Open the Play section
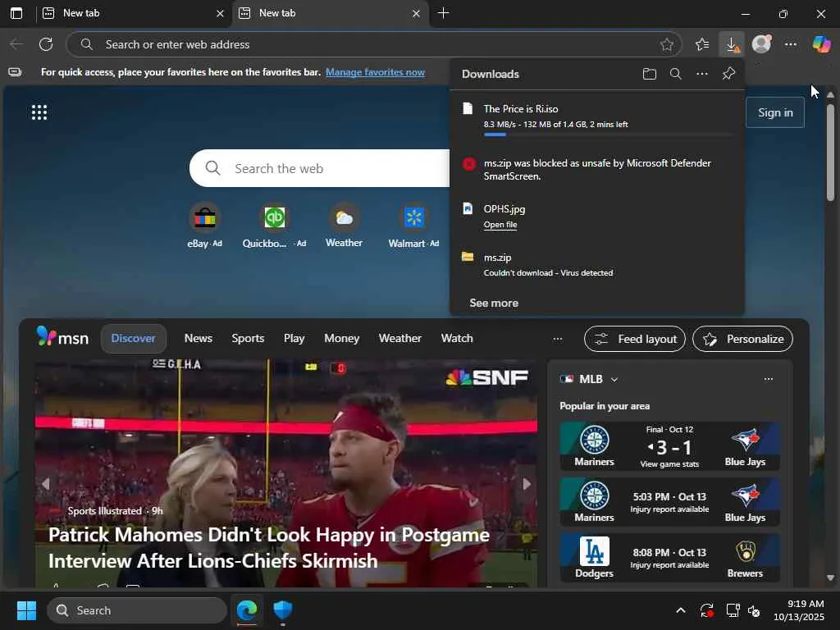The height and width of the screenshot is (630, 840). 294,339
